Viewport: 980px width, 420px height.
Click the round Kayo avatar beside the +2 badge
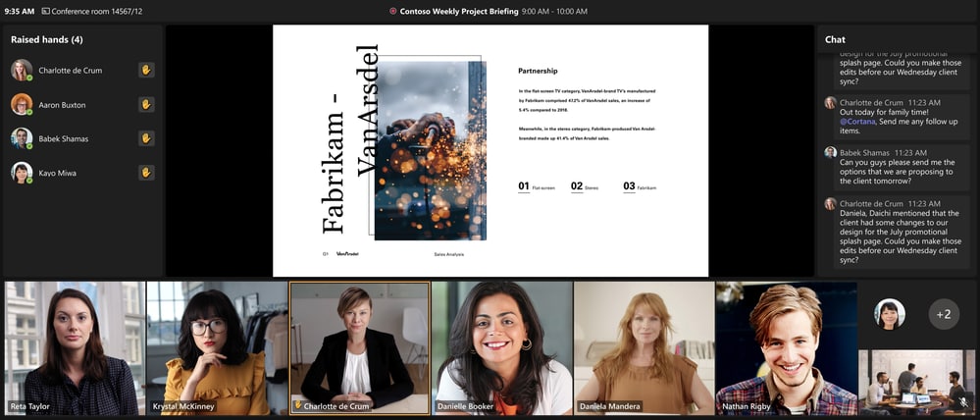click(890, 314)
